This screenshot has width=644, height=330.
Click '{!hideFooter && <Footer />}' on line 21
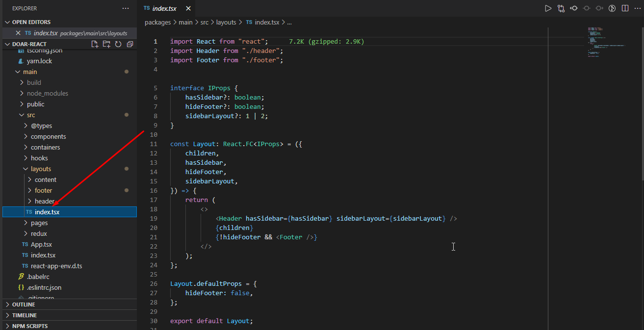pos(266,237)
